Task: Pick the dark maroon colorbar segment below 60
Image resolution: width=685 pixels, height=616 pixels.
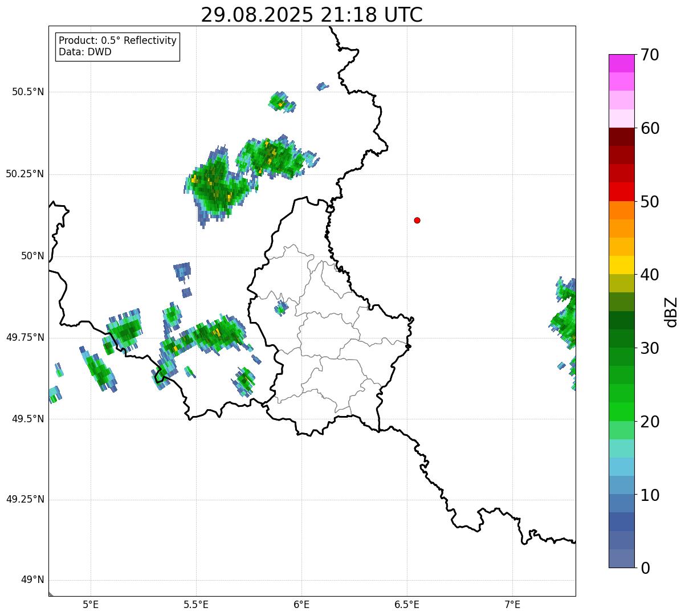Action: pos(622,137)
